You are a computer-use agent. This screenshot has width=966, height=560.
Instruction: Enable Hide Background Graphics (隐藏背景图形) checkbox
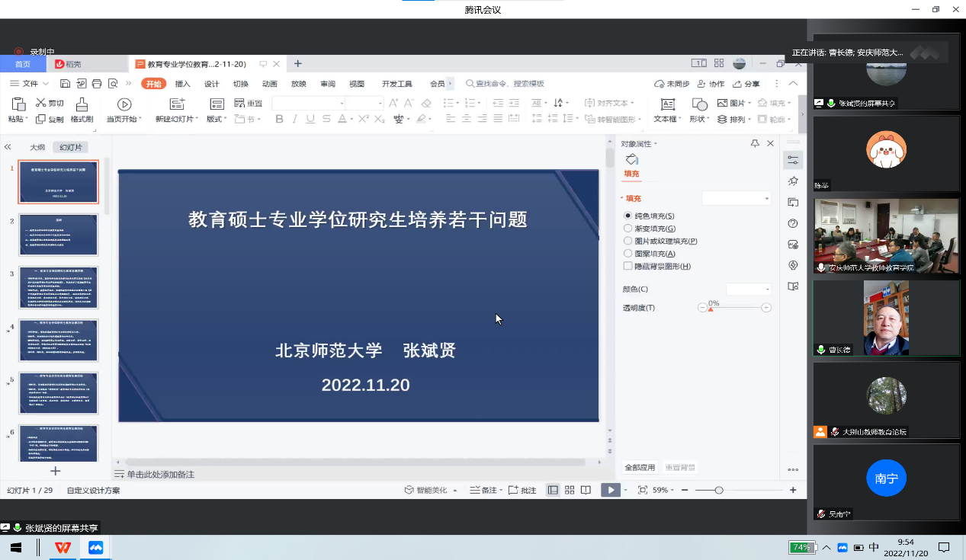[x=628, y=267]
